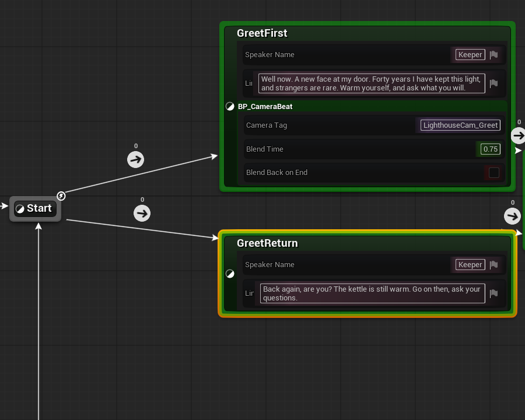
Task: Click the Blend Back on End label
Action: pyautogui.click(x=276, y=173)
